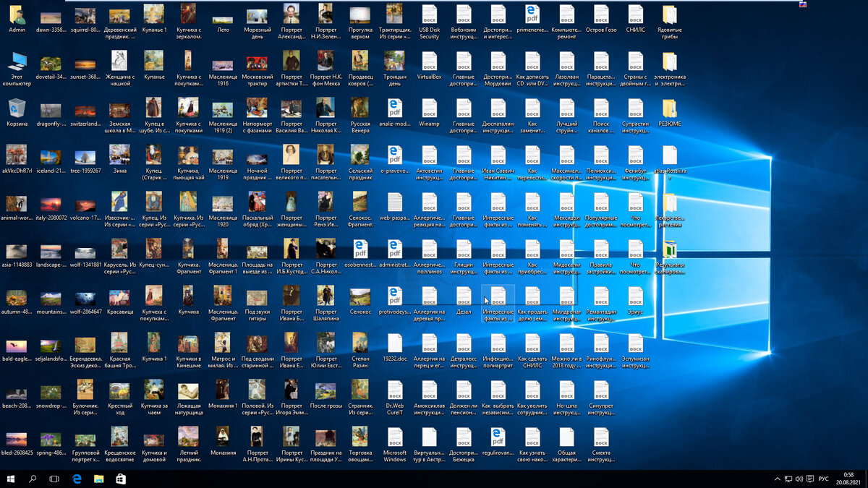Open the Windows Start menu

pos(11,479)
